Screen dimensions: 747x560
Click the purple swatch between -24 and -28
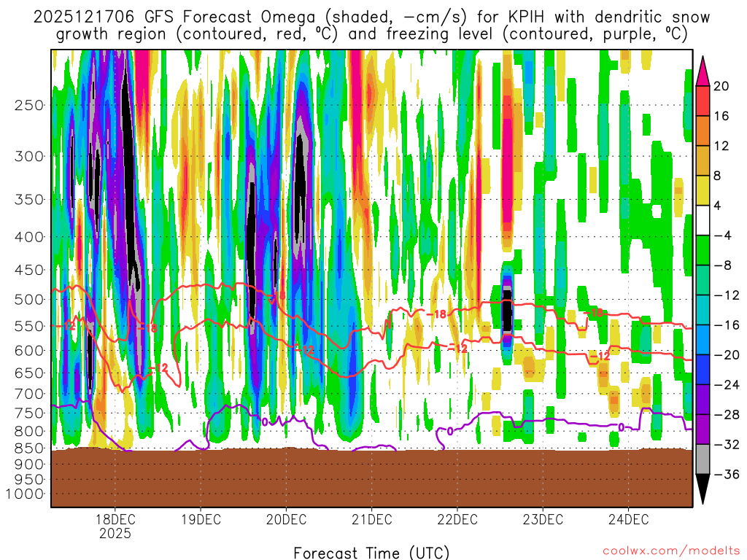pyautogui.click(x=703, y=400)
